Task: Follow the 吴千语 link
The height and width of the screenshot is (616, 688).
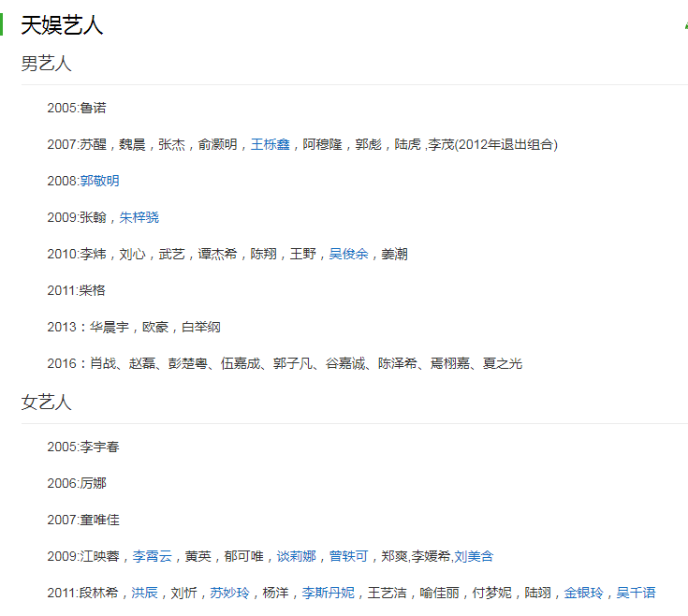Action: tap(636, 593)
